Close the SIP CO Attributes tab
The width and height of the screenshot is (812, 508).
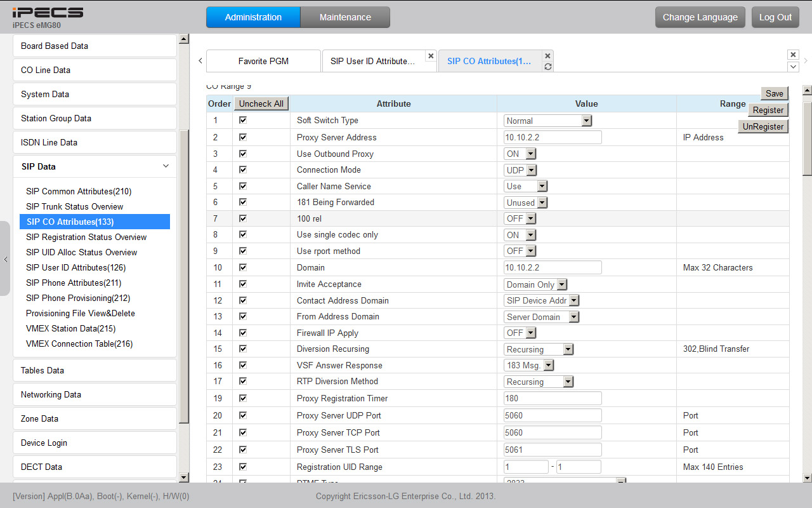[x=548, y=56]
